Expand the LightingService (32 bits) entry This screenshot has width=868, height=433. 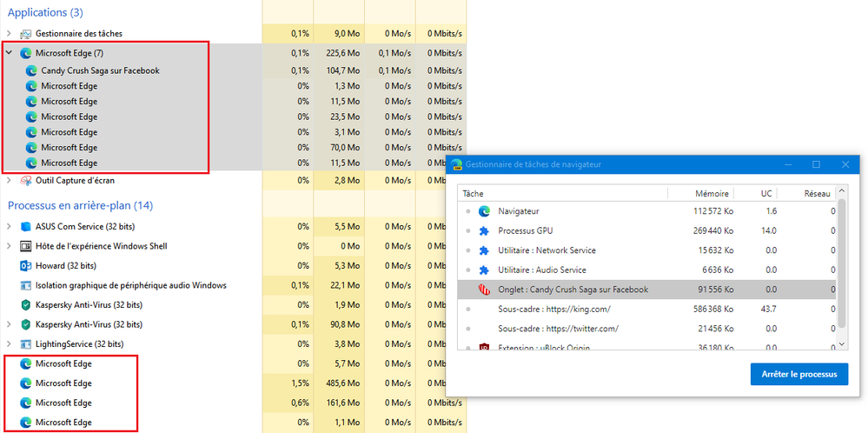(x=9, y=344)
